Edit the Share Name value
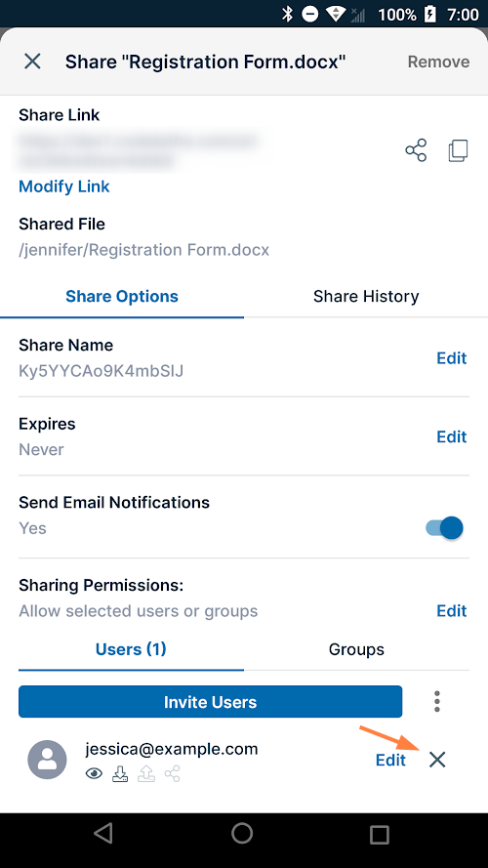 [x=452, y=358]
